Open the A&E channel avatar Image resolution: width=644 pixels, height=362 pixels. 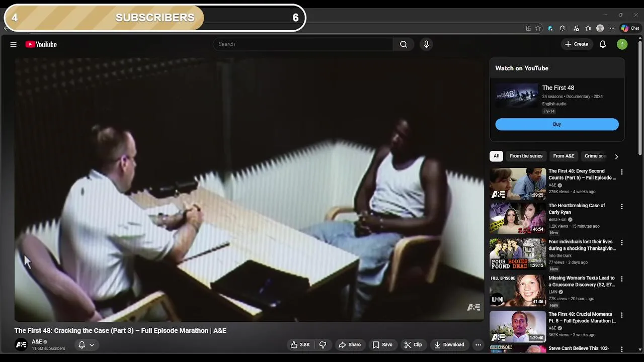[x=21, y=345]
